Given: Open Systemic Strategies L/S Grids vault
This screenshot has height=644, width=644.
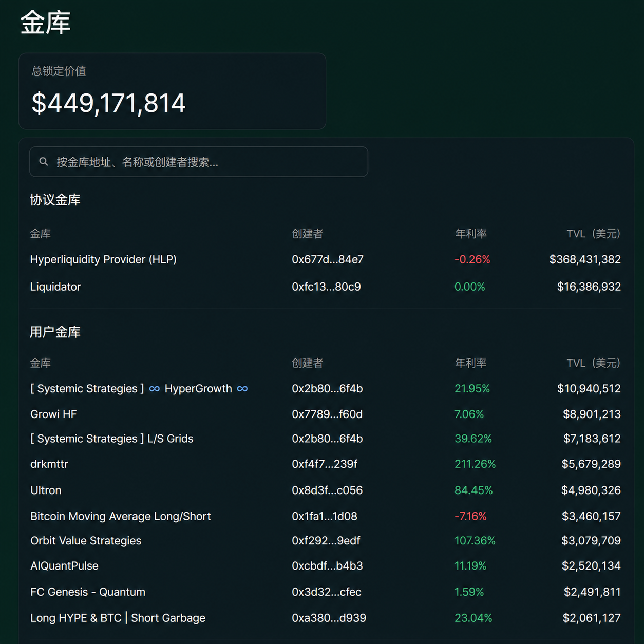Looking at the screenshot, I should [x=112, y=439].
